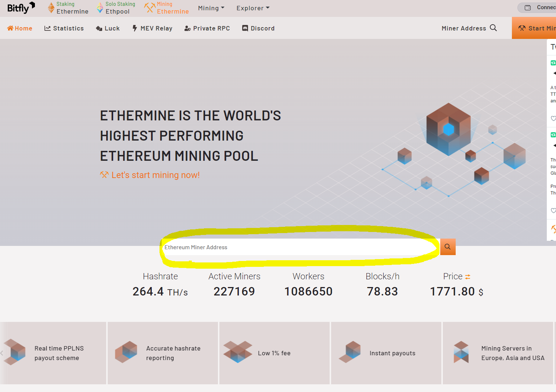Toggle the Price currency switch icon
This screenshot has width=556, height=392.
(x=467, y=277)
